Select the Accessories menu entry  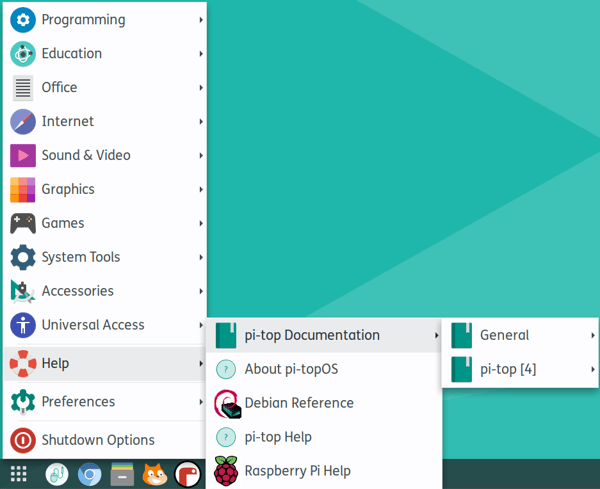105,291
